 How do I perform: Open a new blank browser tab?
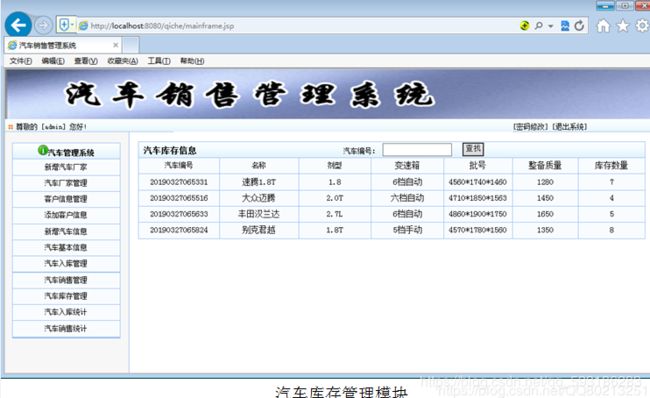(131, 45)
